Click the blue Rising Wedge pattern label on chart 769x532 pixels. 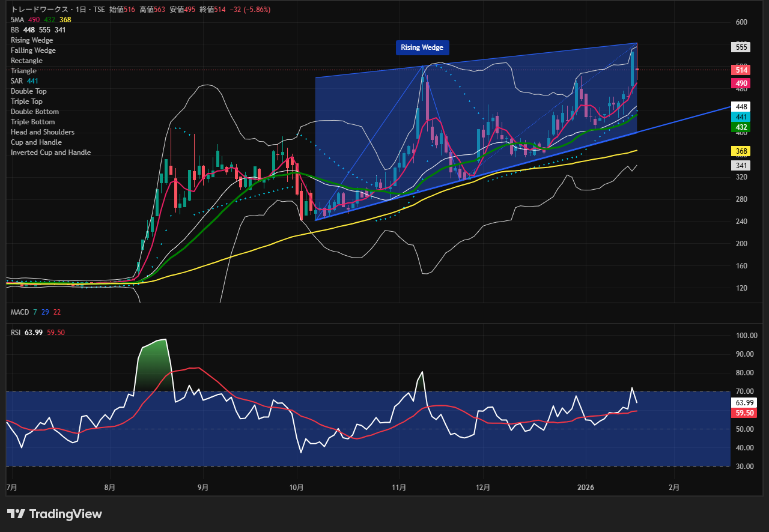pyautogui.click(x=422, y=47)
